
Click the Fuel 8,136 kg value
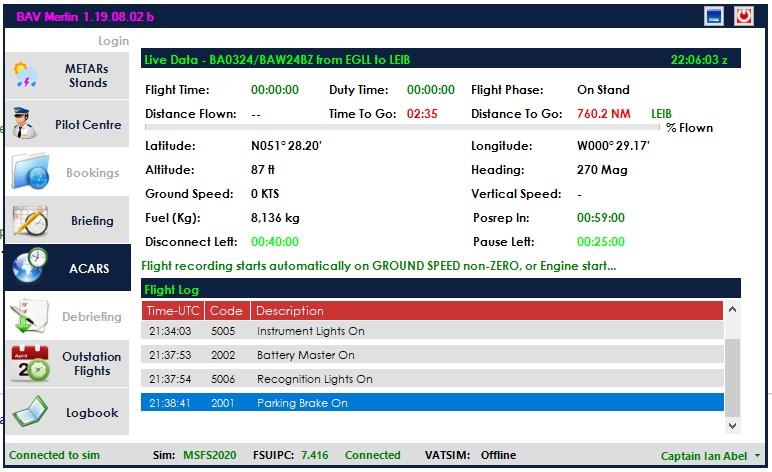(x=275, y=218)
